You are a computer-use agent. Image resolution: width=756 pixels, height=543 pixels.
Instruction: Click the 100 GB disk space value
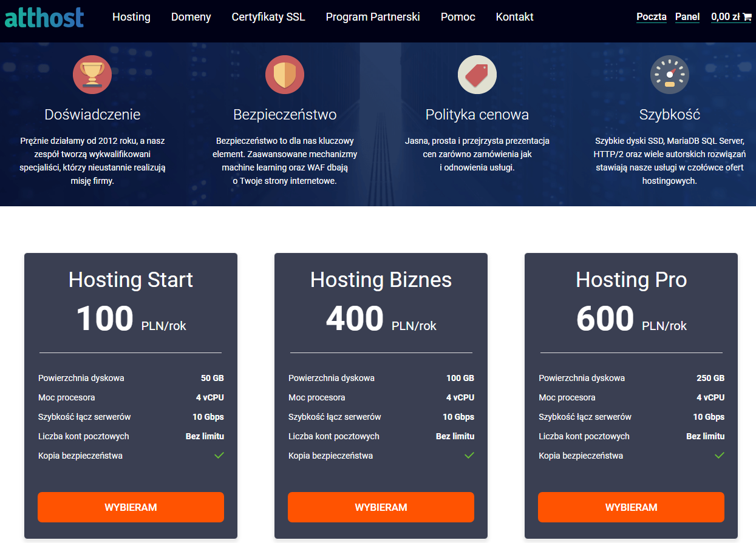(460, 378)
